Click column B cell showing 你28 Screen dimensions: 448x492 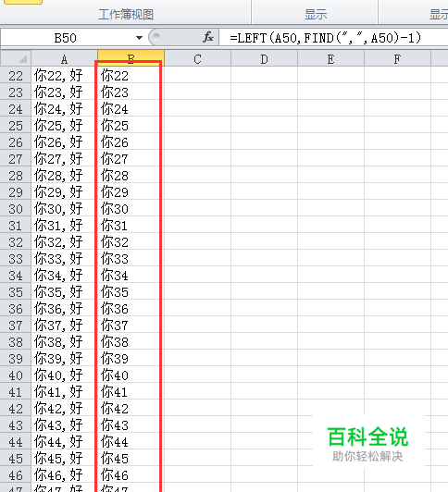click(131, 175)
